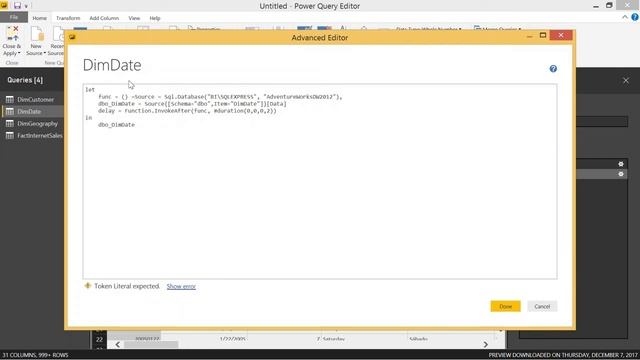Click DimGeography table icon

click(10, 124)
